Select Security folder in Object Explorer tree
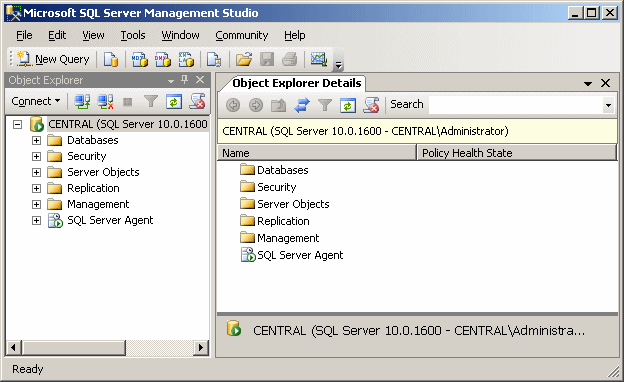 pyautogui.click(x=86, y=156)
